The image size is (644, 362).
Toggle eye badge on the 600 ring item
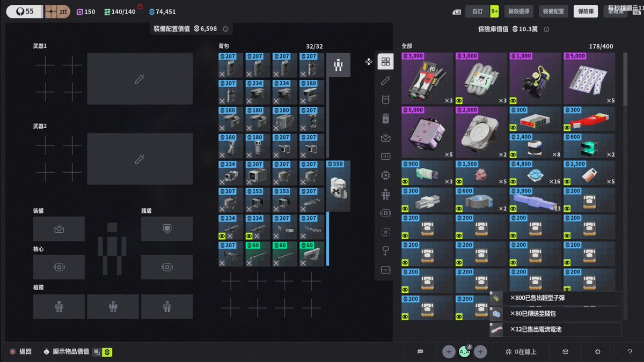point(459,208)
